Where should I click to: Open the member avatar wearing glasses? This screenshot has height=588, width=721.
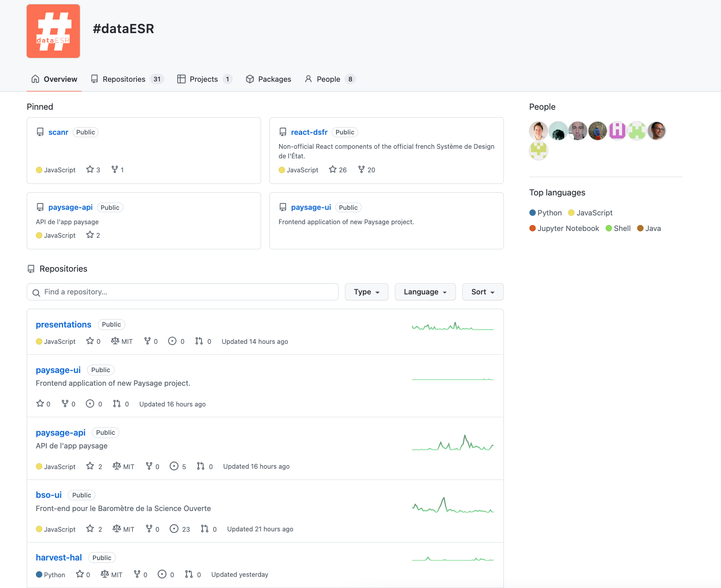coord(657,131)
